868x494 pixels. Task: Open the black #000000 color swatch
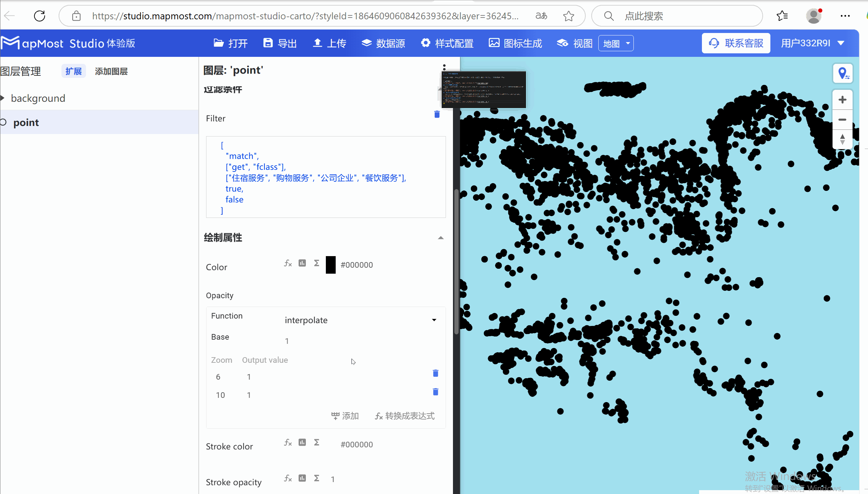point(330,265)
